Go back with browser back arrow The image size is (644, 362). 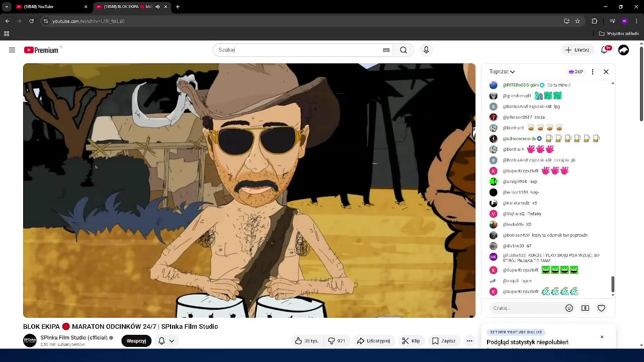point(7,21)
